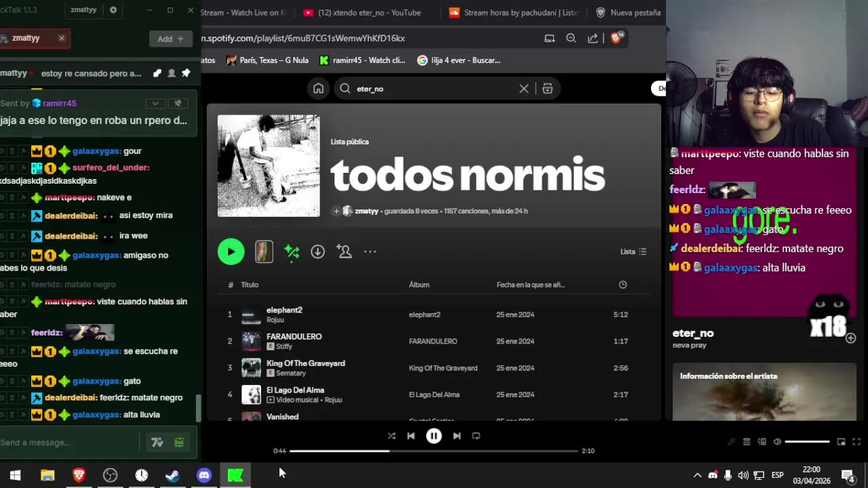Enter Spotify full screen mode

pyautogui.click(x=856, y=442)
